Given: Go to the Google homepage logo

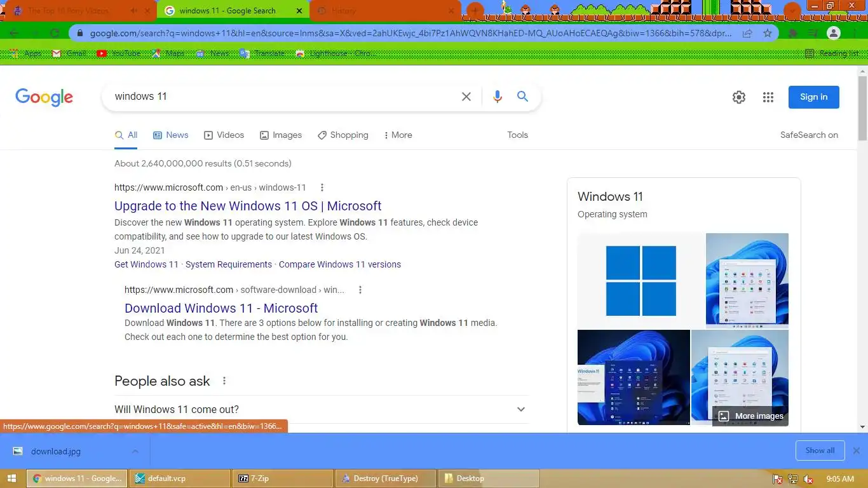Looking at the screenshot, I should pyautogui.click(x=44, y=97).
